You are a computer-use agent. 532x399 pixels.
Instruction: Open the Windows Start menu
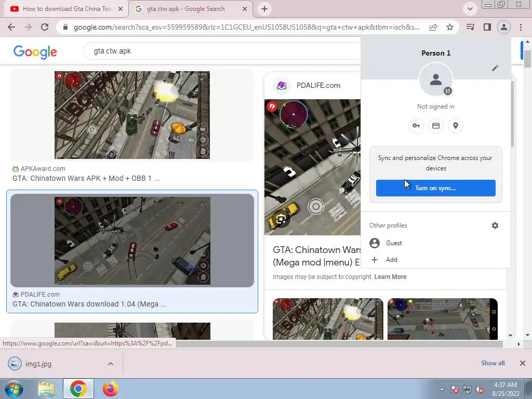pyautogui.click(x=14, y=389)
